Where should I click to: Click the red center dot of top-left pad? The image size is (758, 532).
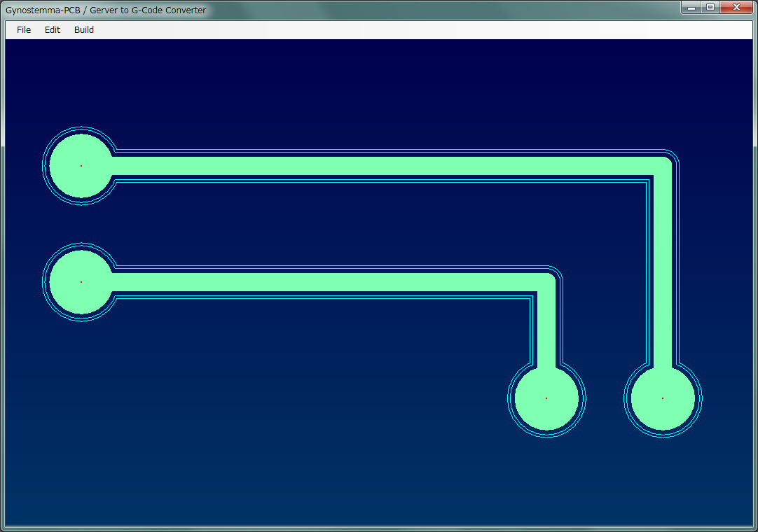click(x=81, y=166)
